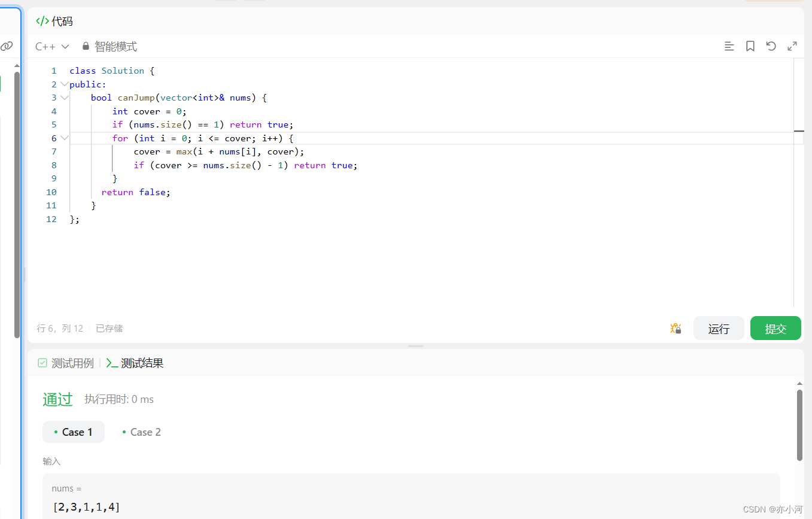
Task: Click the 行 6，列 12 status text
Action: click(60, 328)
